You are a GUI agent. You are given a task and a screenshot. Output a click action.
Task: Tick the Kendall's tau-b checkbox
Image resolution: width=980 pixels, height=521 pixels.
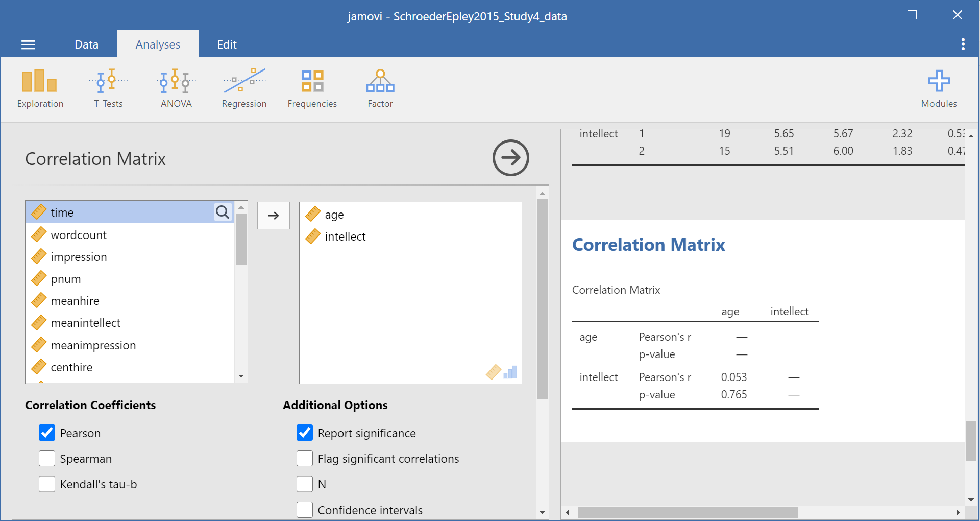pos(47,484)
